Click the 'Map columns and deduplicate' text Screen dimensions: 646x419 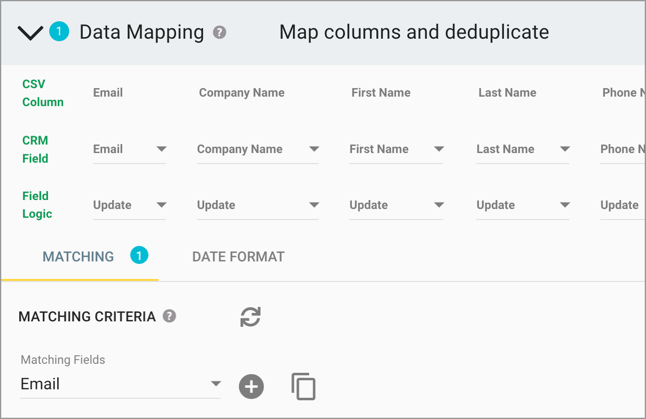point(414,32)
